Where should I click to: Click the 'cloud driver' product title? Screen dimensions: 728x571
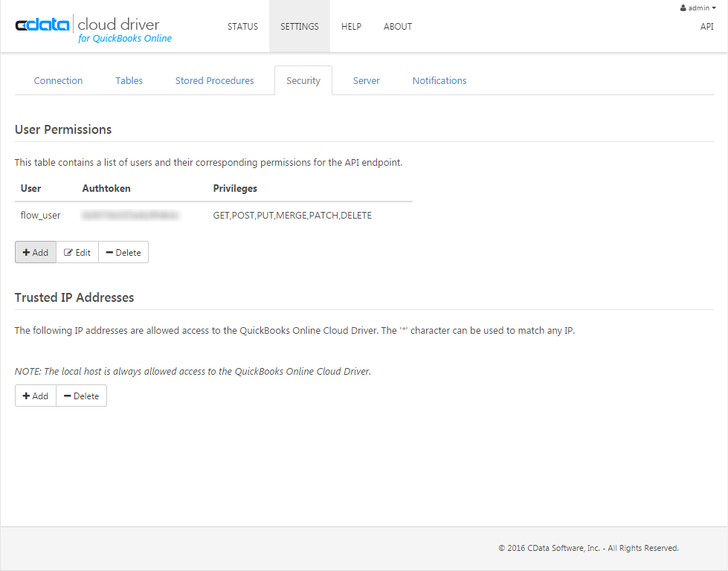click(118, 24)
